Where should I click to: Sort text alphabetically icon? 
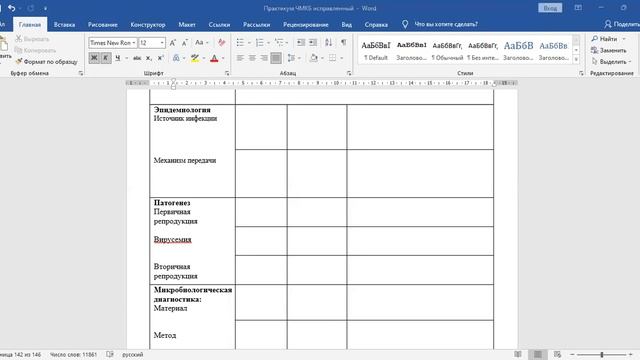coord(329,42)
